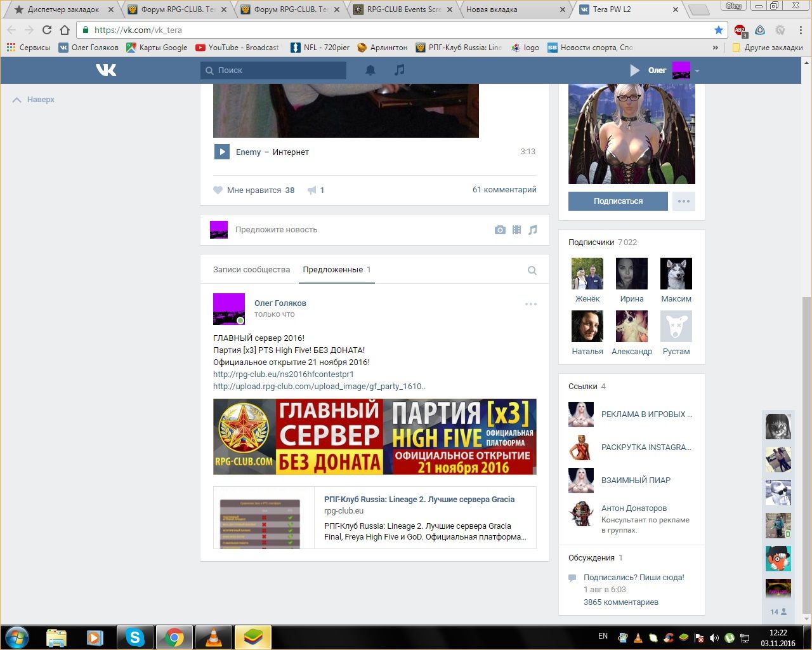The width and height of the screenshot is (812, 650).
Task: Select the Предложенные tab
Action: pos(333,270)
